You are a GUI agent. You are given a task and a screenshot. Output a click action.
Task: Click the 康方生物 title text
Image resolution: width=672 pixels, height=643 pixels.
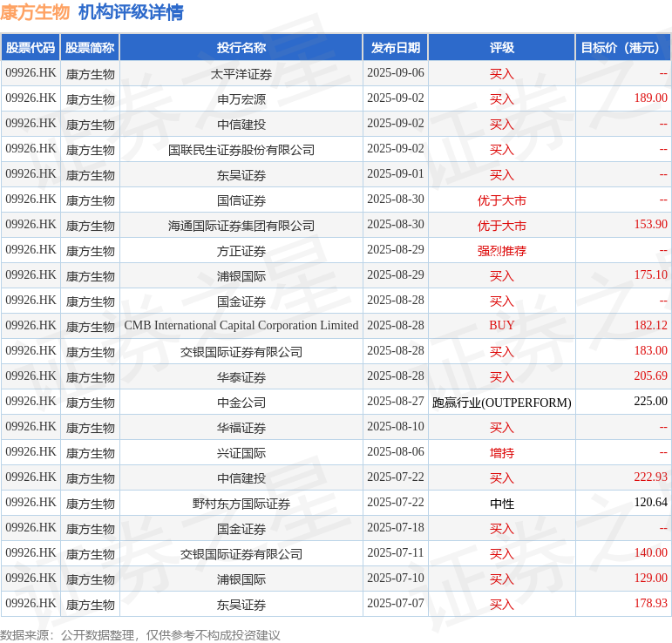[35, 12]
